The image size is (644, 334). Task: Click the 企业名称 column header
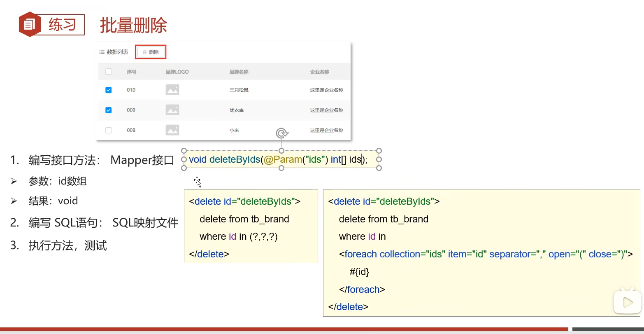pos(320,72)
